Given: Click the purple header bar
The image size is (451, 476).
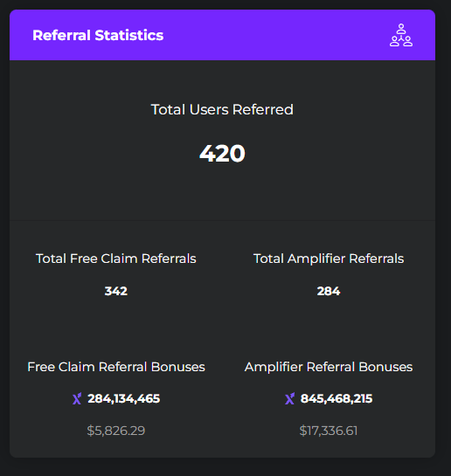Looking at the screenshot, I should click(222, 35).
